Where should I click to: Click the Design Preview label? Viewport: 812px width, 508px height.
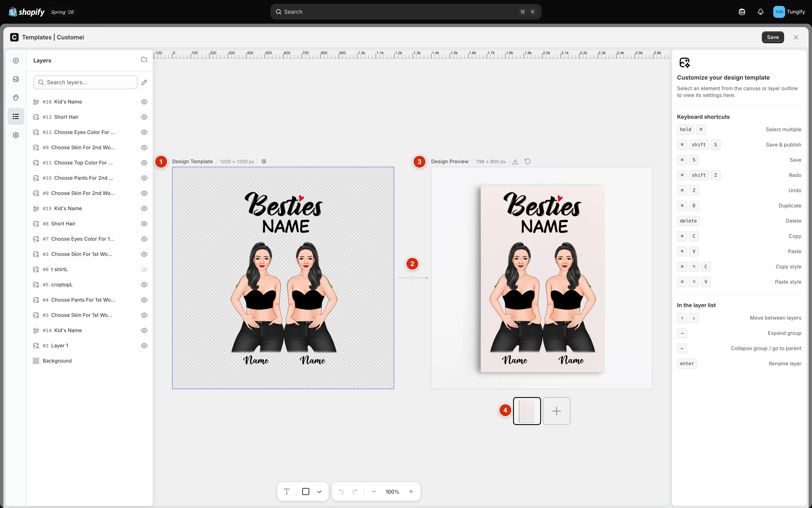click(x=450, y=162)
